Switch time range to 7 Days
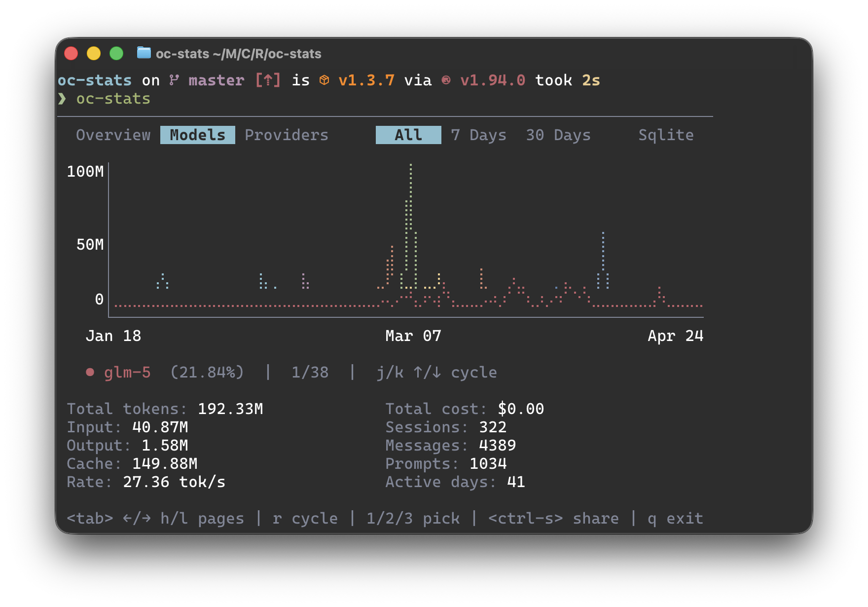This screenshot has height=607, width=868. [x=478, y=135]
